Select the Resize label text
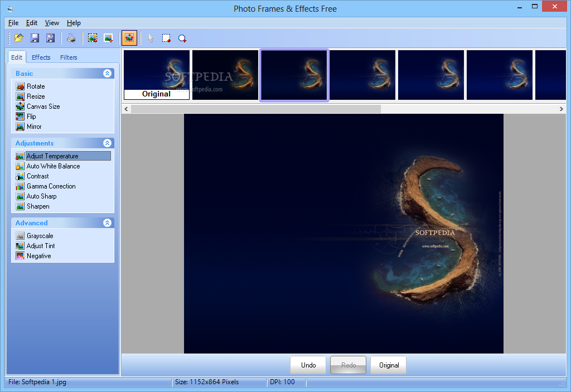 point(36,96)
